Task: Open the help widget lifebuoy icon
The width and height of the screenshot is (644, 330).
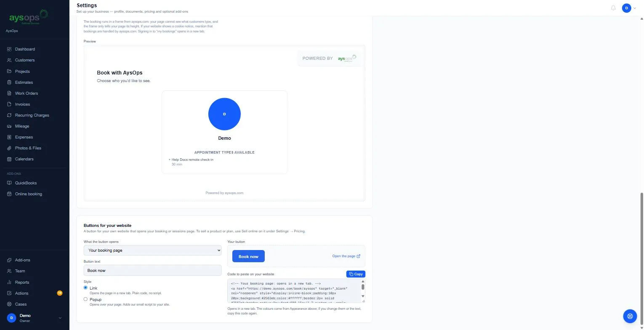Action: [630, 316]
